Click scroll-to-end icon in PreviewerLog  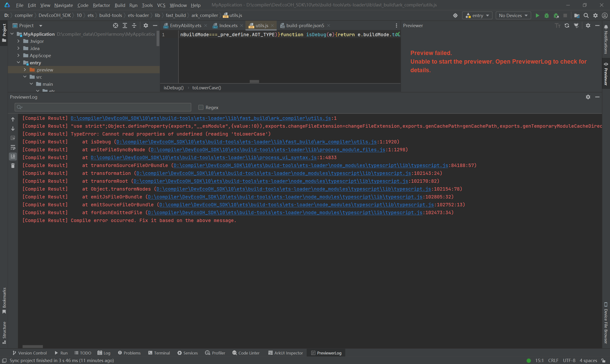point(13,156)
